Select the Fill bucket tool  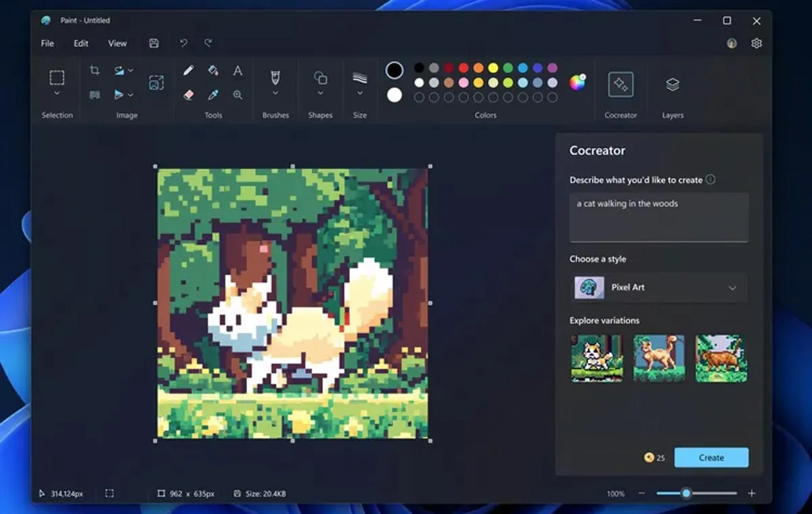[213, 70]
